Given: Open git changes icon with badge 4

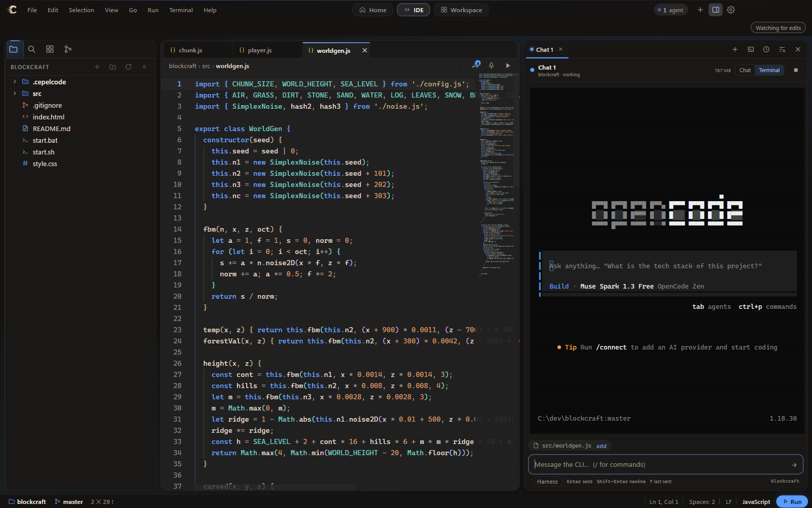Looking at the screenshot, I should (476, 65).
